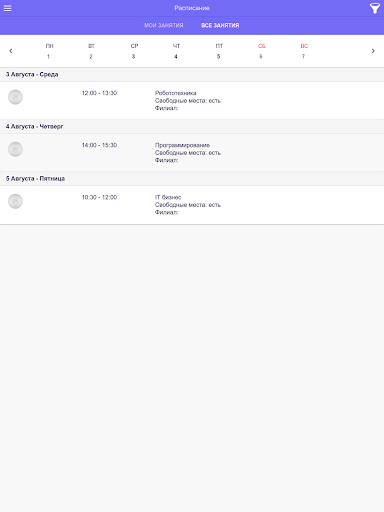
Task: Tap the 14:00 - 15:30 time slot
Action: (99, 145)
